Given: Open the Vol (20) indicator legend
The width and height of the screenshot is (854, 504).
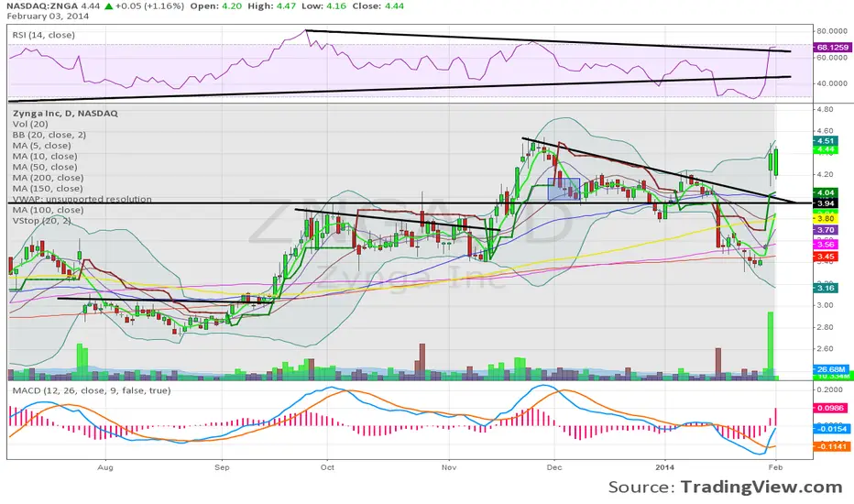Looking at the screenshot, I should pyautogui.click(x=30, y=125).
